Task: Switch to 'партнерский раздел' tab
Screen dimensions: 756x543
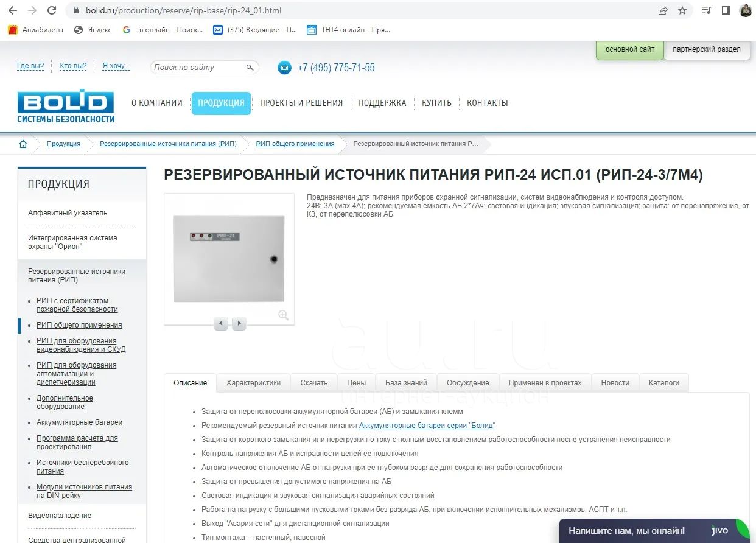Action: (706, 49)
